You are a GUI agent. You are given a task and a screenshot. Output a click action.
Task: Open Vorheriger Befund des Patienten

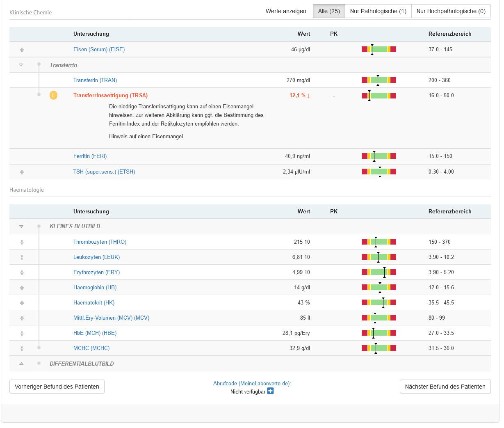(x=57, y=387)
